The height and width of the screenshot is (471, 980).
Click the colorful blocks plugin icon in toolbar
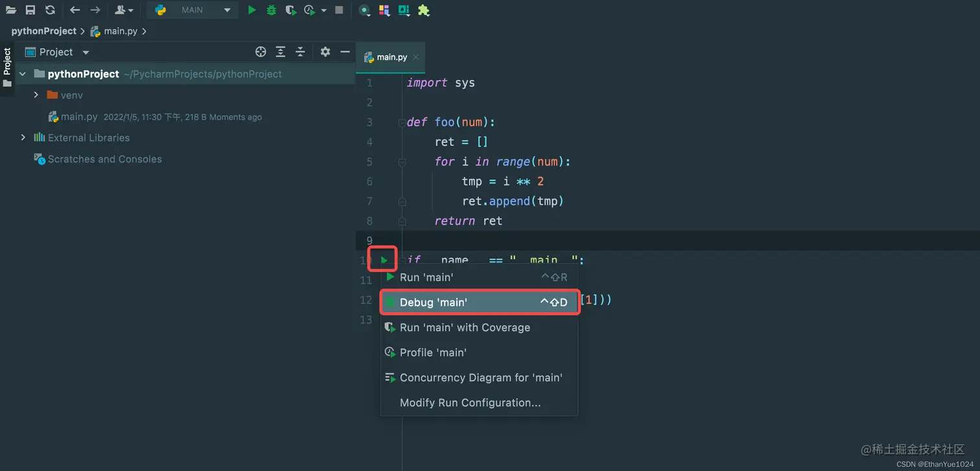pyautogui.click(x=384, y=10)
